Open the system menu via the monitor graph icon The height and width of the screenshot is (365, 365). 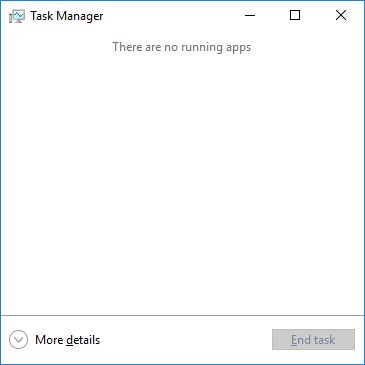[17, 16]
